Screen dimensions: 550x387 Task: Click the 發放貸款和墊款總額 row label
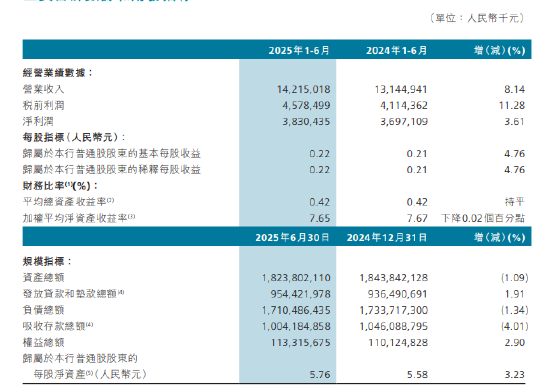click(73, 294)
